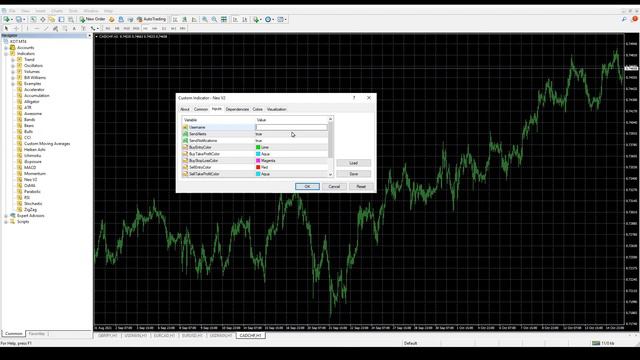Image resolution: width=640 pixels, height=360 pixels.
Task: Select the Vertical Line drawing tool
Action: [x=27, y=29]
